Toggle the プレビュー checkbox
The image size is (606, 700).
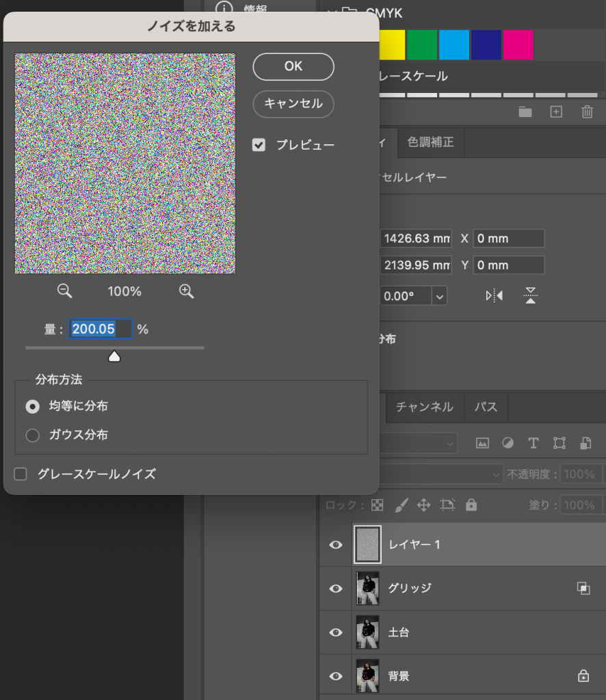259,145
